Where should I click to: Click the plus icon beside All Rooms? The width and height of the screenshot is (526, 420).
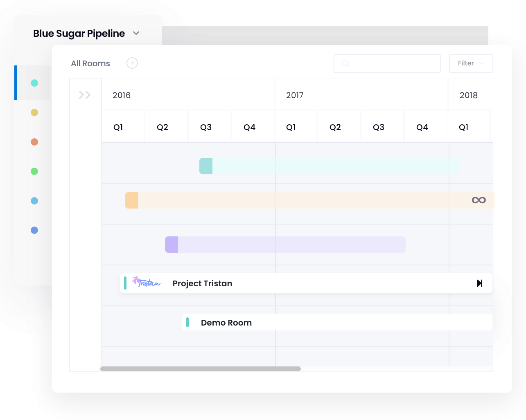(132, 63)
